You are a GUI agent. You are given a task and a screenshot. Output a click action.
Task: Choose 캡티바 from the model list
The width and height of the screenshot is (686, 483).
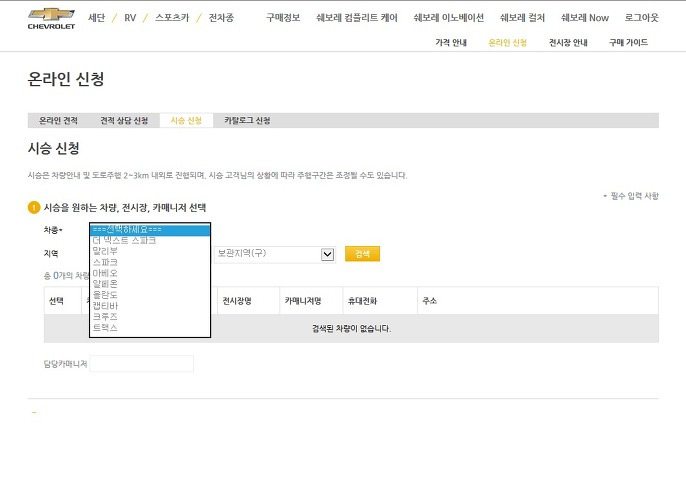[x=150, y=306]
